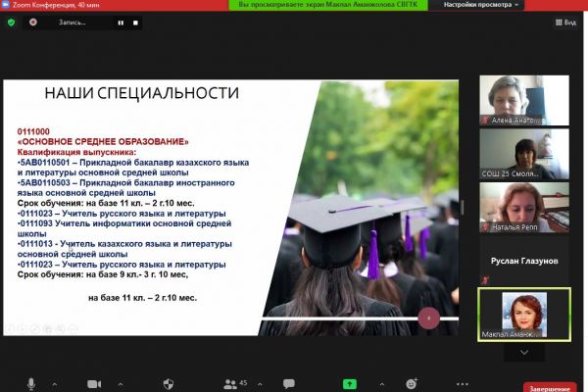588x392 pixels.
Task: Select Руслан Глазунов participant tile
Action: (x=524, y=262)
